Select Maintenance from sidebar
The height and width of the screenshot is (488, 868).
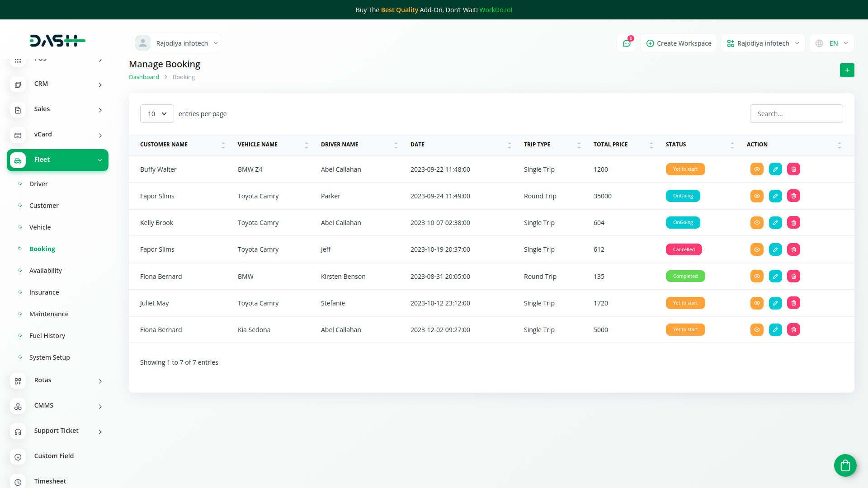[49, 314]
